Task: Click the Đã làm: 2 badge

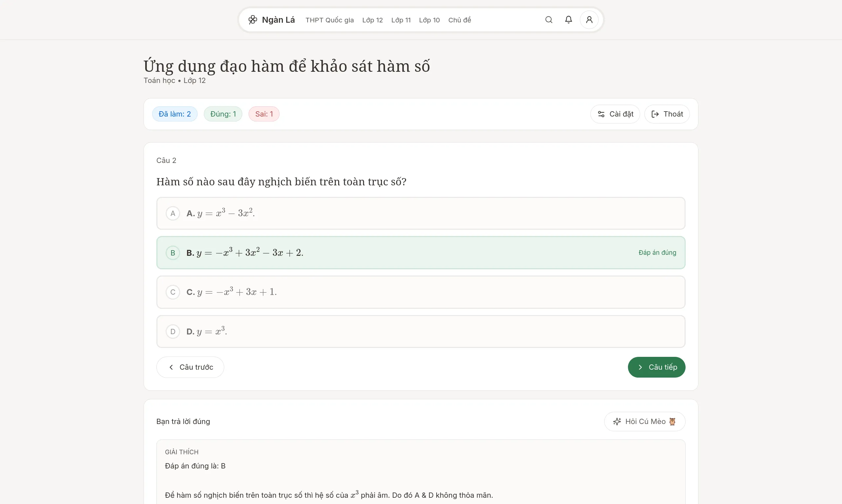Action: pos(175,114)
